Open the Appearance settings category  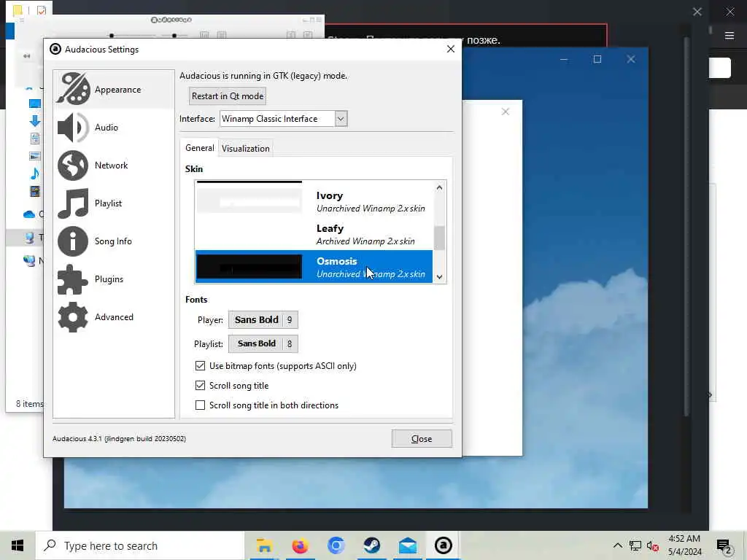pyautogui.click(x=113, y=90)
